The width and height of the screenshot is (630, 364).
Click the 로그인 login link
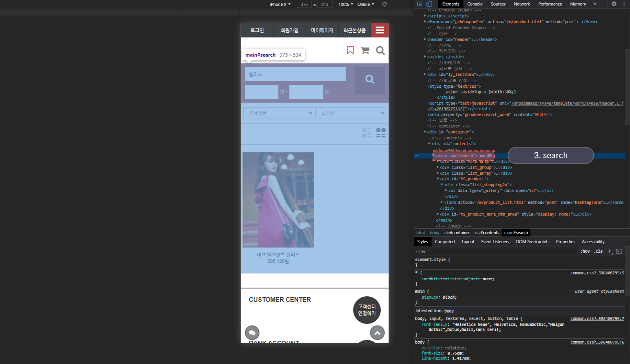point(257,30)
